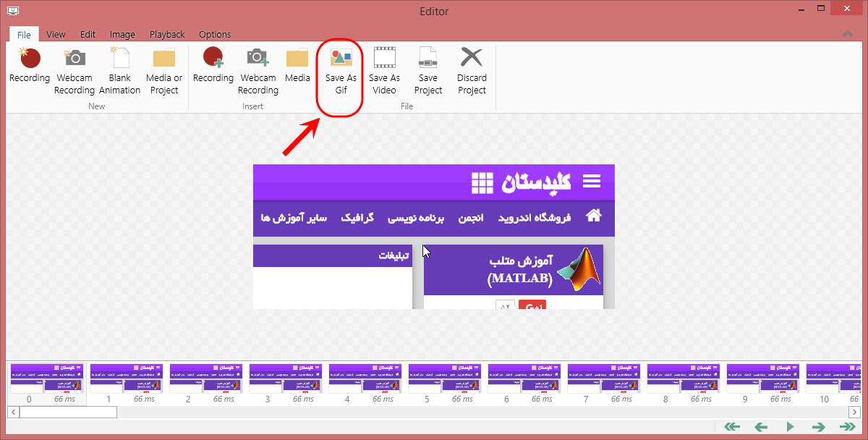This screenshot has height=440, width=868.
Task: Jump to the first frame
Action: pyautogui.click(x=732, y=427)
